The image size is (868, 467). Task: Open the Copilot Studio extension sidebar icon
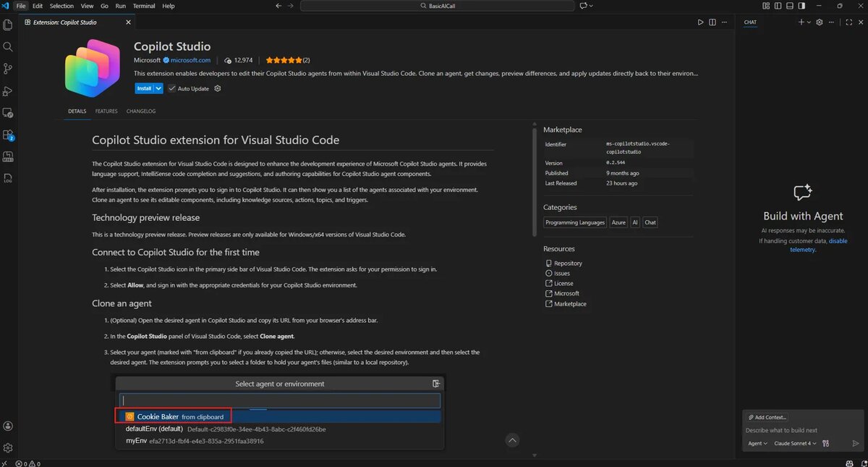(8, 157)
